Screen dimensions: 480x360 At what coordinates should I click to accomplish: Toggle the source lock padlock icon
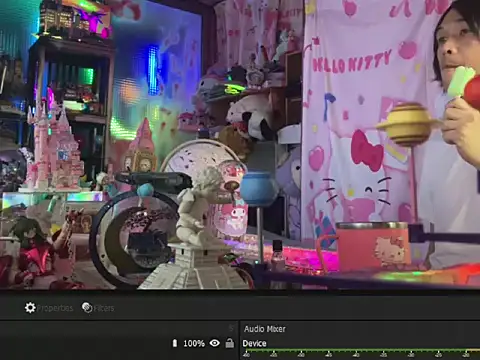[230, 343]
